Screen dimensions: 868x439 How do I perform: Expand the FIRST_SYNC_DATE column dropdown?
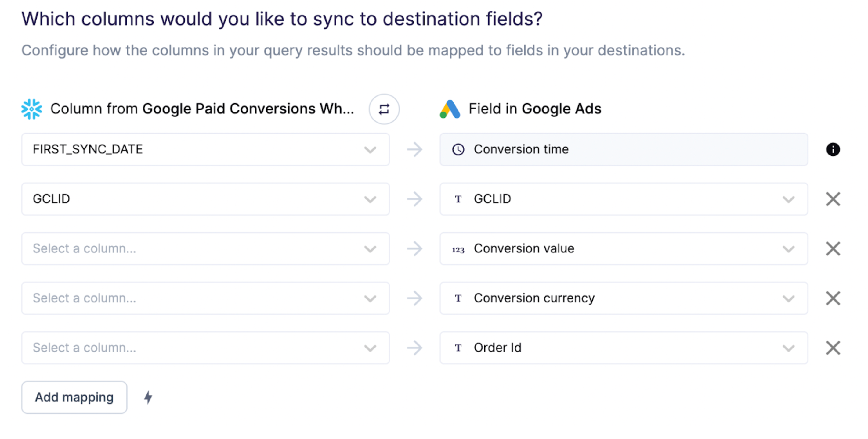[370, 149]
